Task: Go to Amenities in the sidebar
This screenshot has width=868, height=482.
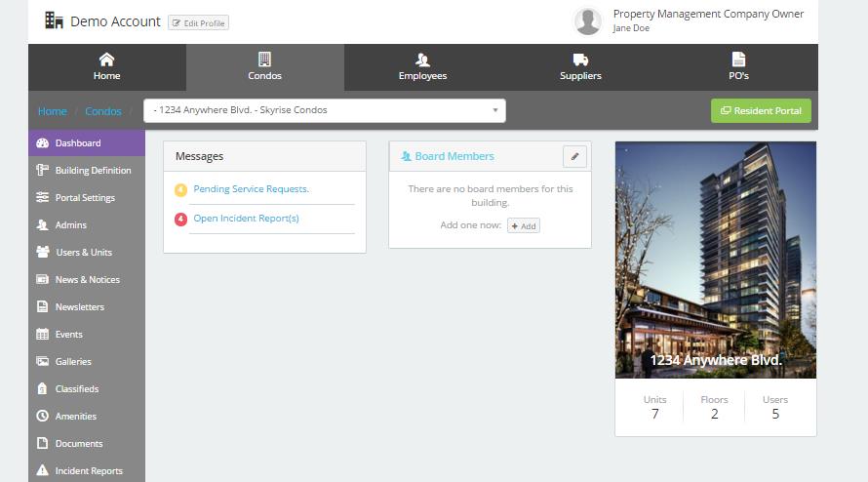Action: click(x=75, y=417)
